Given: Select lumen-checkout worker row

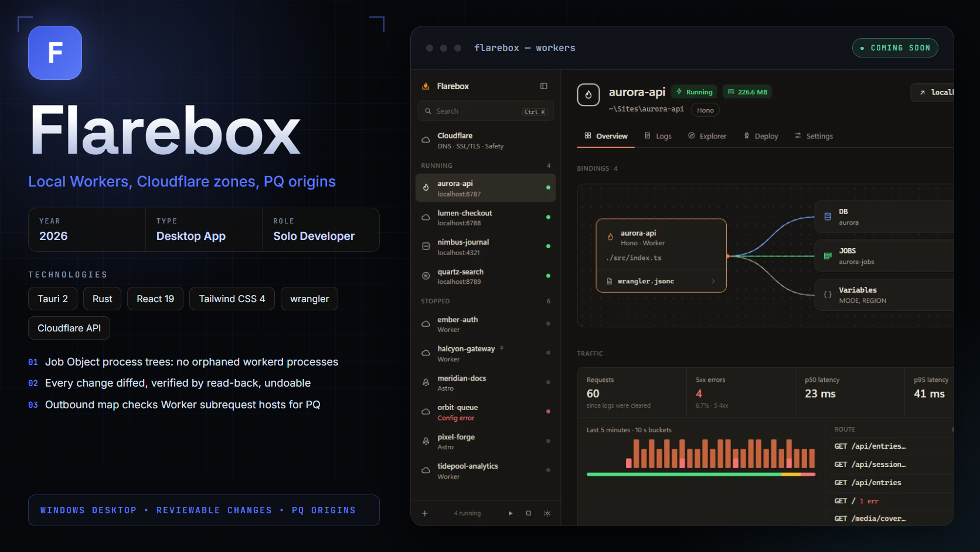Looking at the screenshot, I should tap(485, 218).
